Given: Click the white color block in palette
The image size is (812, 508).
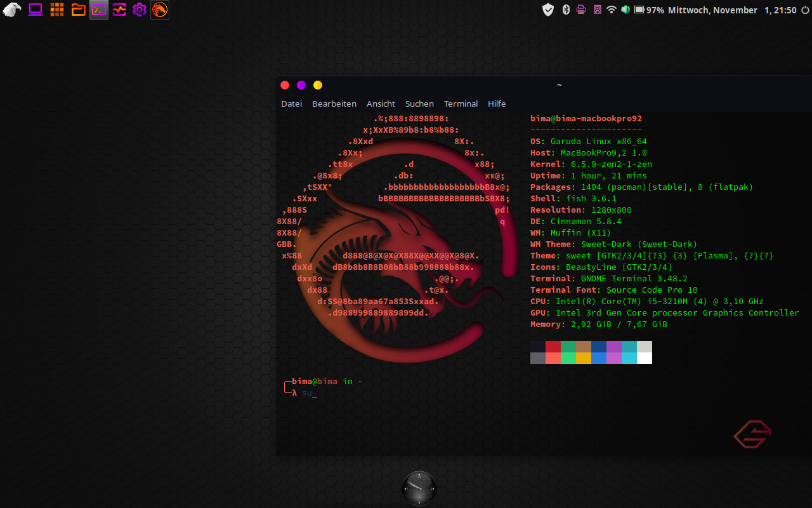Looking at the screenshot, I should pos(645,358).
